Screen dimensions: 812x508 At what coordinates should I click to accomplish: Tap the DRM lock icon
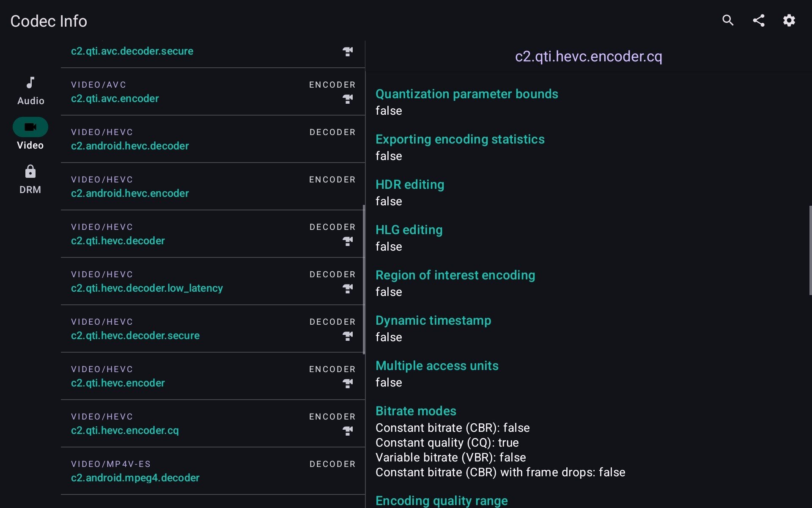tap(30, 171)
